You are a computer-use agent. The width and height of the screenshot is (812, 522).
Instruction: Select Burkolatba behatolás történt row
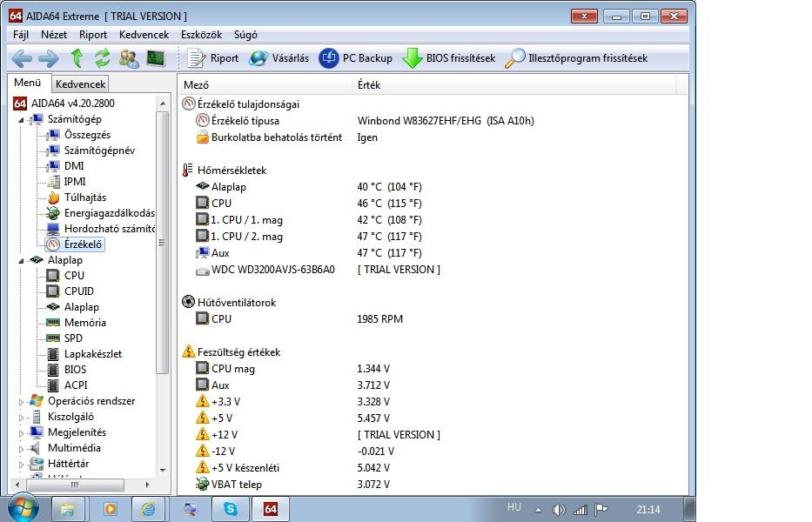[287, 137]
